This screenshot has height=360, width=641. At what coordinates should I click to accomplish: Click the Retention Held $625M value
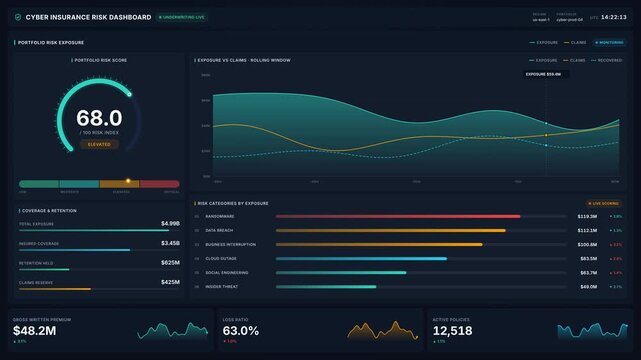170,263
